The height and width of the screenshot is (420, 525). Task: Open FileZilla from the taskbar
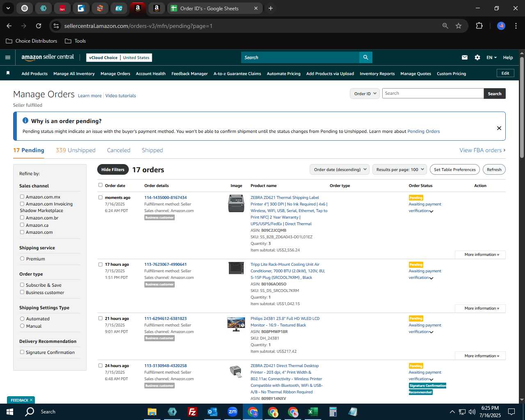[x=192, y=412]
